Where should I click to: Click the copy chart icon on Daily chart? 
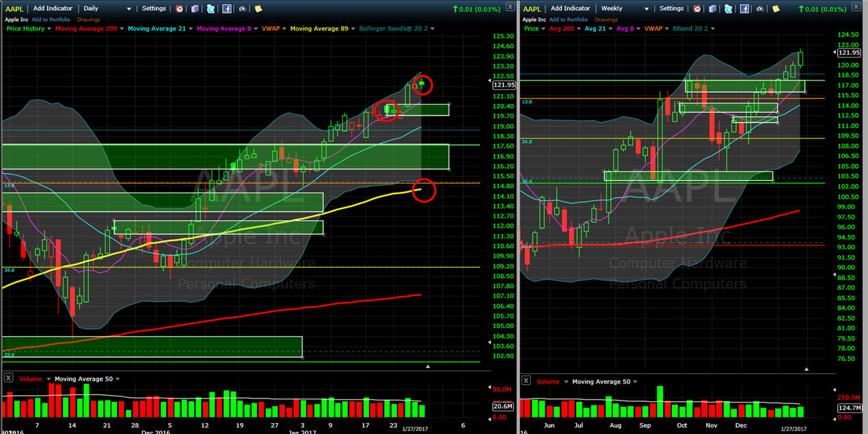pos(195,9)
